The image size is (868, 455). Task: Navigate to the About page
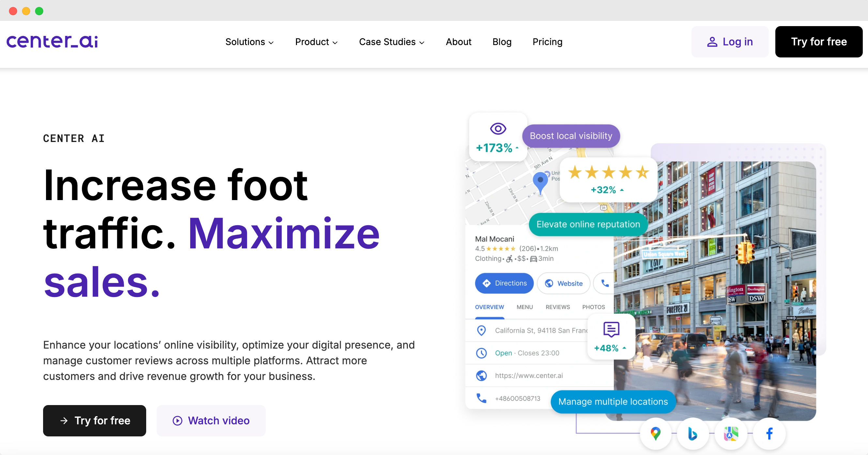[x=458, y=41]
